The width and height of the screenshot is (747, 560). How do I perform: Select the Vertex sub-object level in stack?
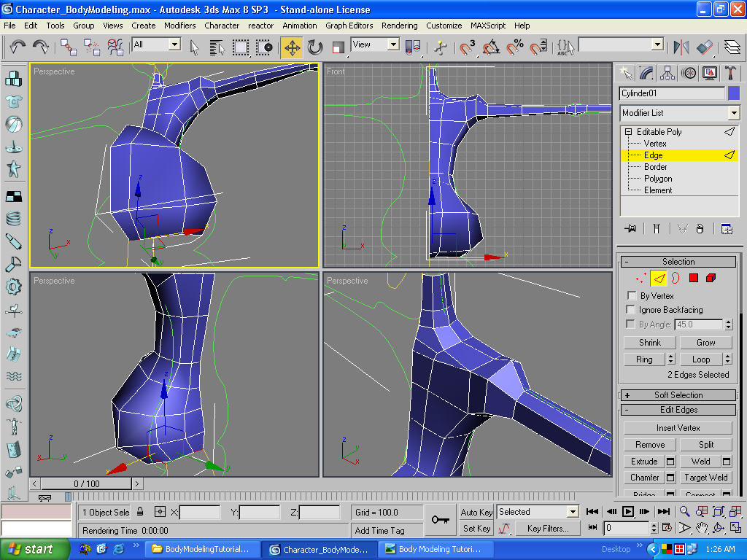655,144
